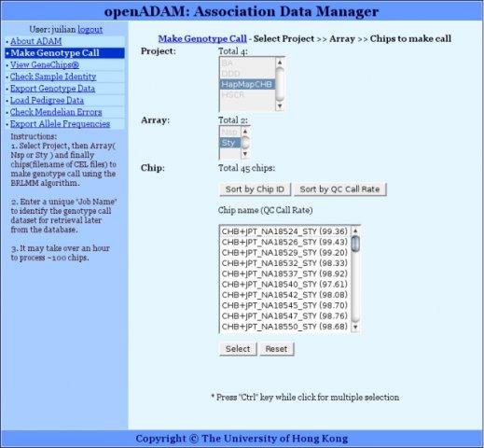Select project DDD in Project list
This screenshot has height=448, width=484.
(247, 74)
